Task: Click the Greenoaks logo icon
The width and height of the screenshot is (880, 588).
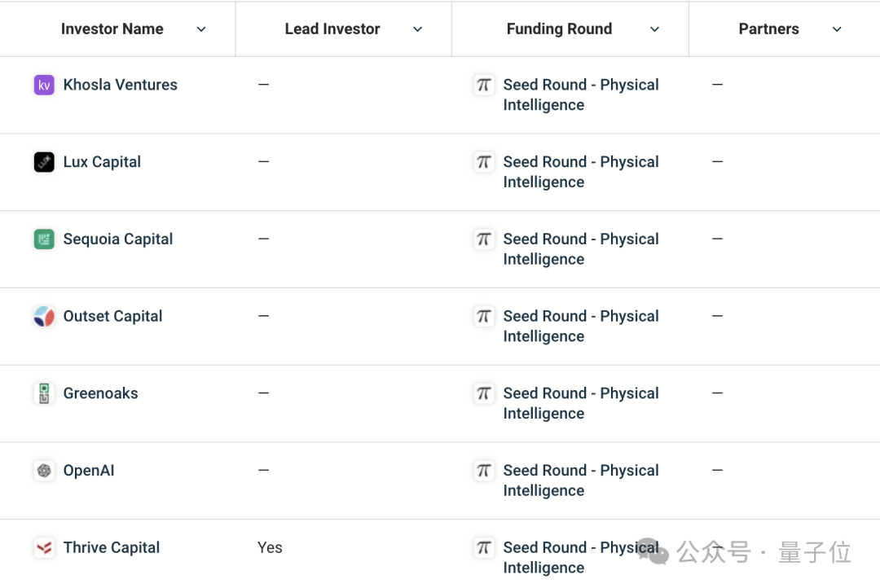Action: click(x=44, y=393)
